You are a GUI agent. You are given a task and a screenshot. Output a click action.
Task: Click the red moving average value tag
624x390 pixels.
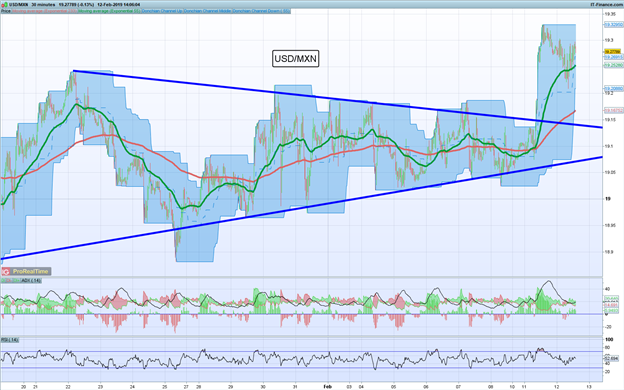click(x=614, y=110)
